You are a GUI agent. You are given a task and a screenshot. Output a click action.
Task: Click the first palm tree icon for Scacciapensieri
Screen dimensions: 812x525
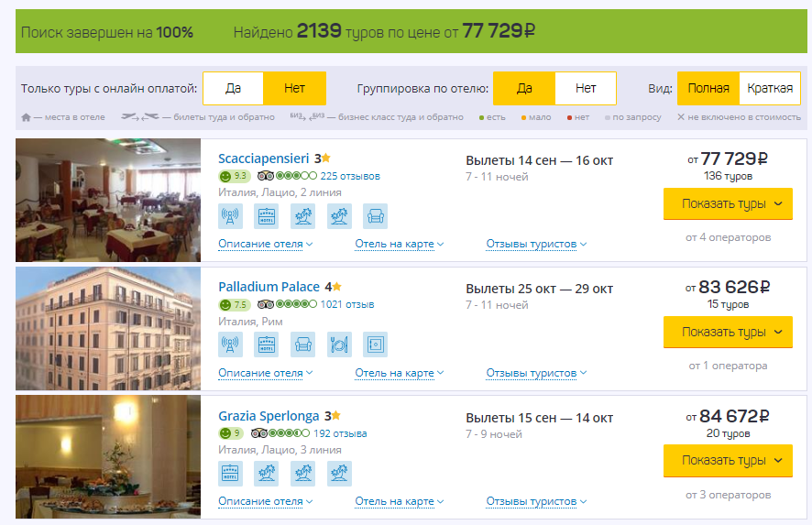pos(303,216)
